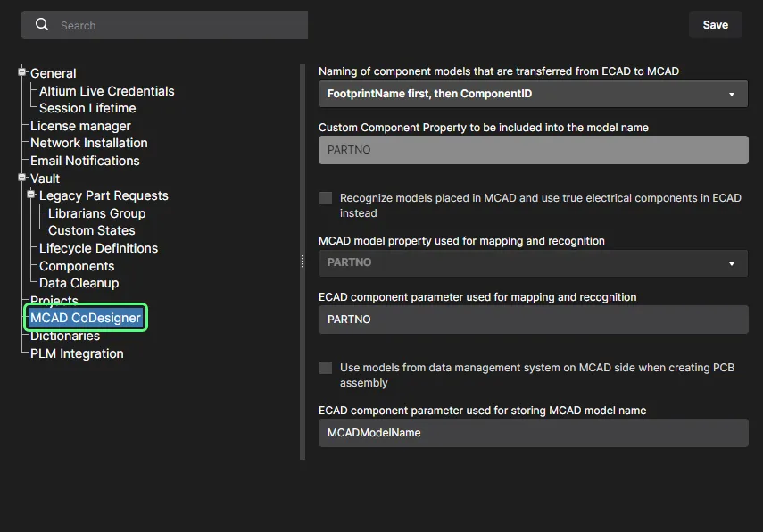
Task: Click the ECAD component parameter PARTNO field
Action: tap(533, 320)
